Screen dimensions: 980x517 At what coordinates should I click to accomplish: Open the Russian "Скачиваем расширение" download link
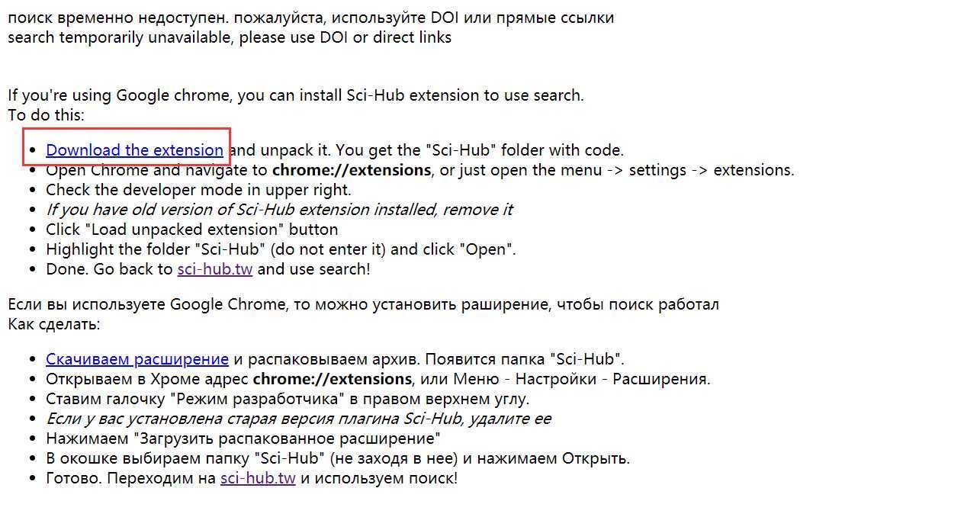[x=137, y=359]
